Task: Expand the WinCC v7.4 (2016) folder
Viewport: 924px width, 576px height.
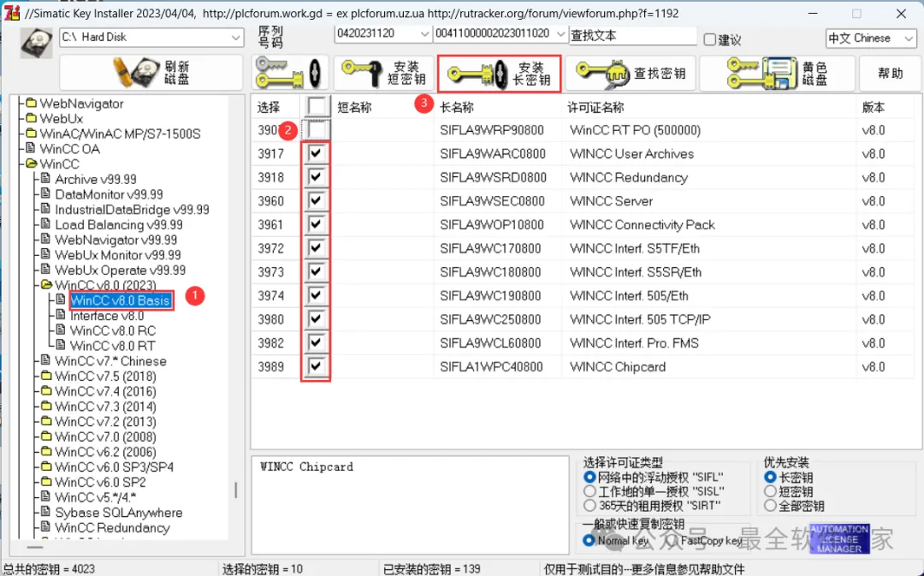Action: pyautogui.click(x=46, y=391)
